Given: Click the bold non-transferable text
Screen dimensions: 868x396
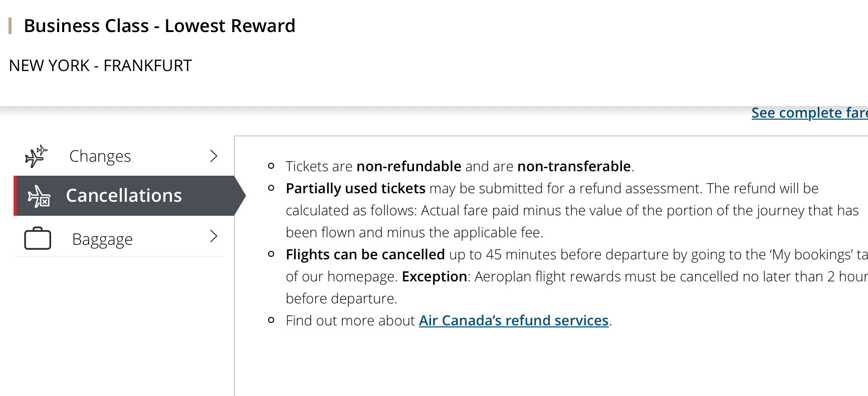Looking at the screenshot, I should [573, 166].
